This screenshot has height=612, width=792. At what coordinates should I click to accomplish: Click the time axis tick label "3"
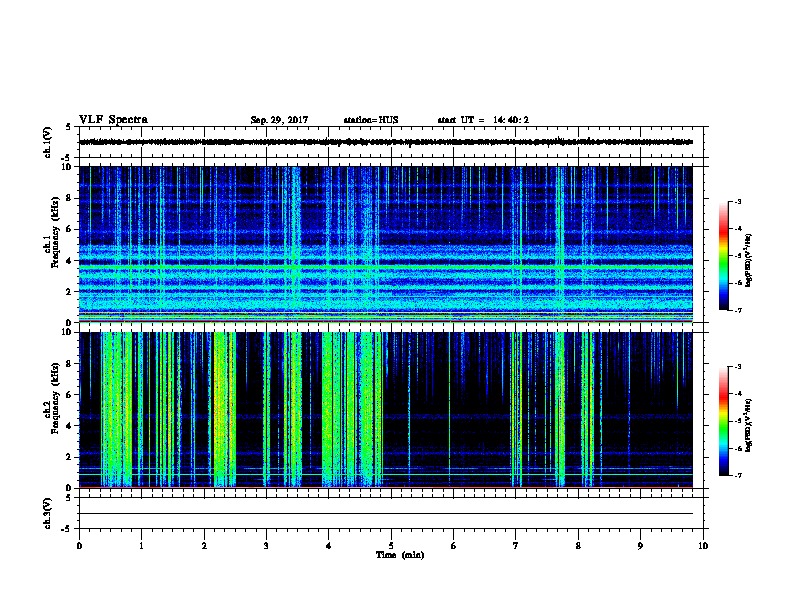click(x=266, y=546)
